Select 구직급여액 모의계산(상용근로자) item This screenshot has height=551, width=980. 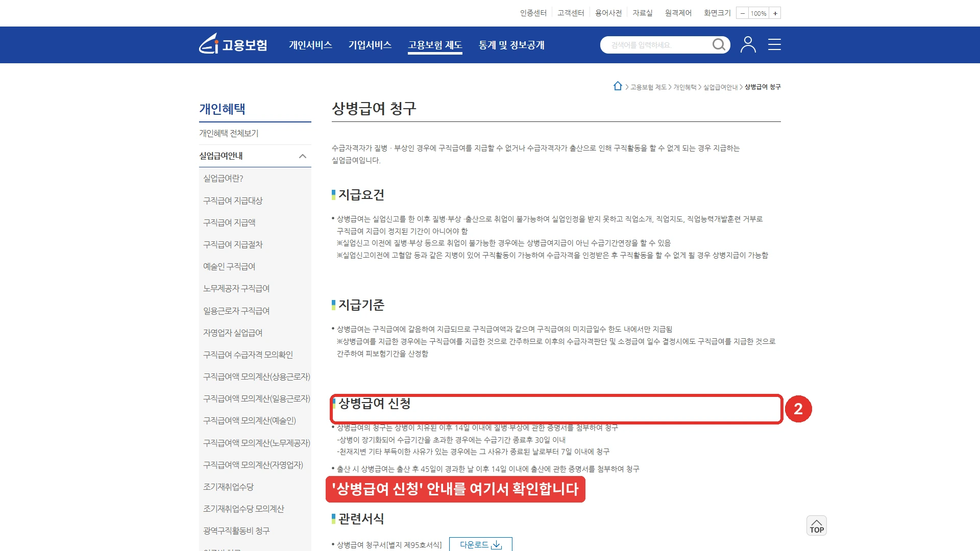(257, 377)
